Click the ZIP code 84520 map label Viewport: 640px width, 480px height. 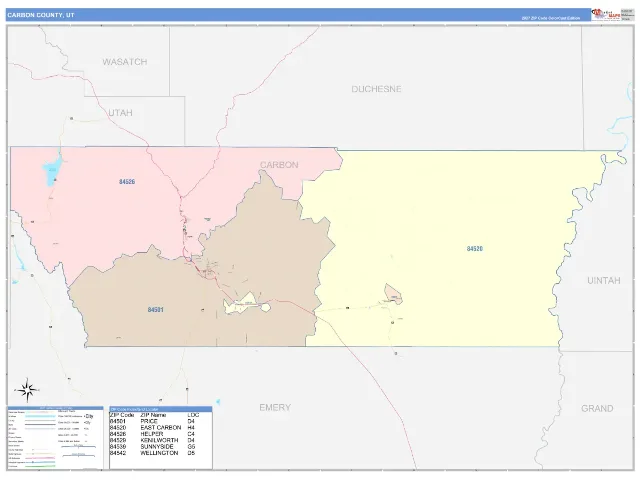pos(475,249)
